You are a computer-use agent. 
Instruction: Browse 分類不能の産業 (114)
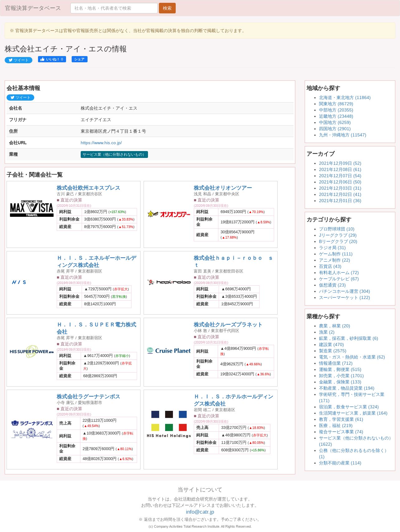(340, 463)
